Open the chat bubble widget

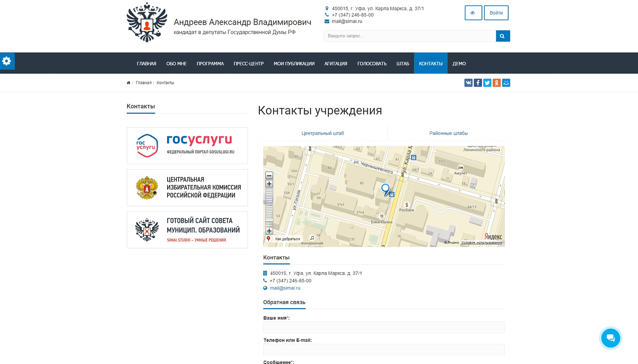[610, 338]
